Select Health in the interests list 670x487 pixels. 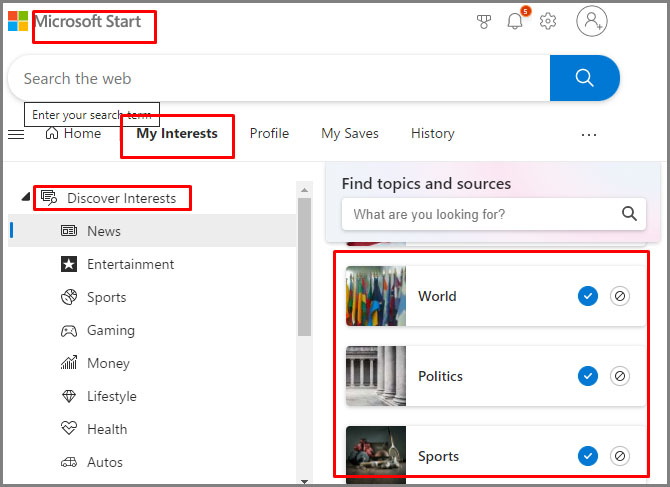(x=152, y=429)
